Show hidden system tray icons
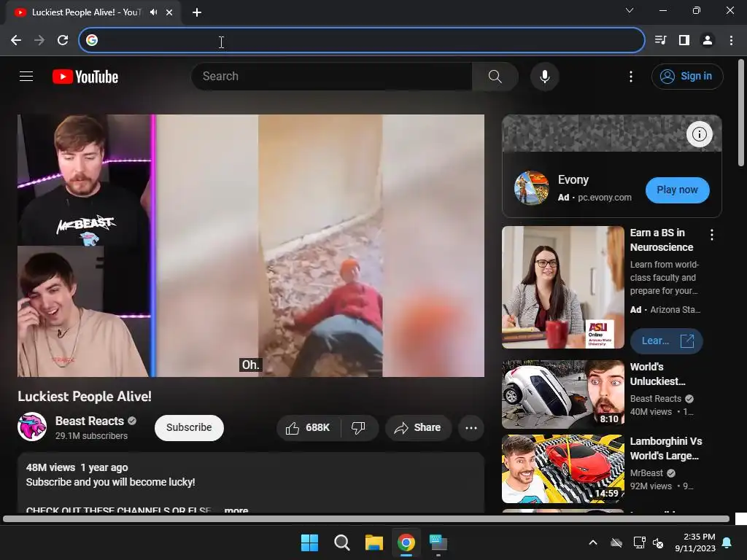This screenshot has height=560, width=747. click(x=593, y=542)
